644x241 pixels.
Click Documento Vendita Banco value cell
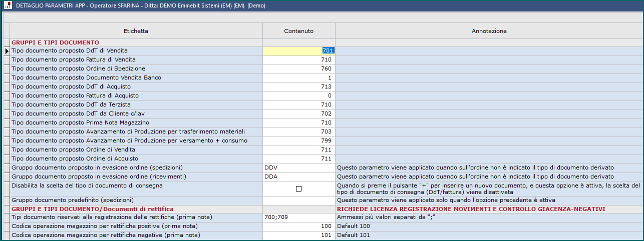pyautogui.click(x=298, y=78)
